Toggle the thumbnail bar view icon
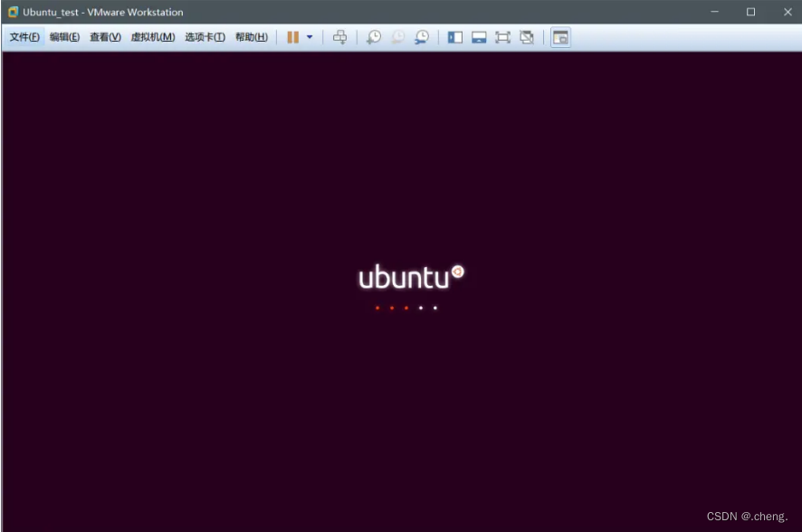The width and height of the screenshot is (802, 532). 479,37
